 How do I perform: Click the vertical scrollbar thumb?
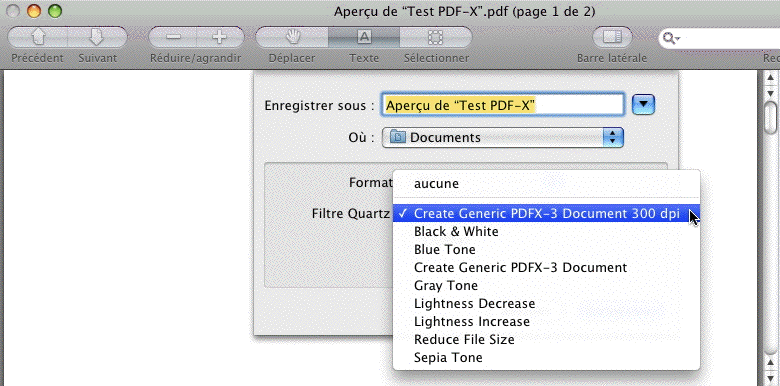tap(771, 118)
